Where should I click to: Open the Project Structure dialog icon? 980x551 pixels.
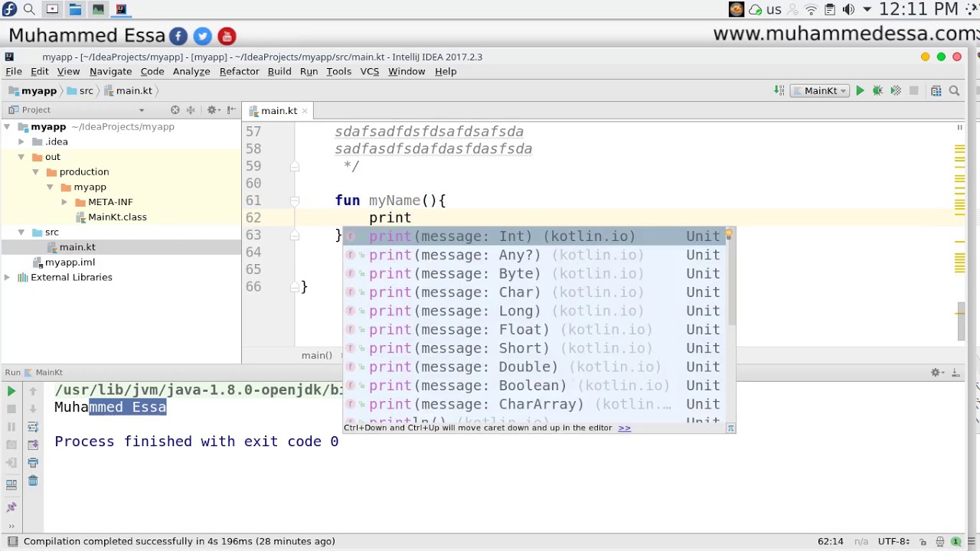936,91
